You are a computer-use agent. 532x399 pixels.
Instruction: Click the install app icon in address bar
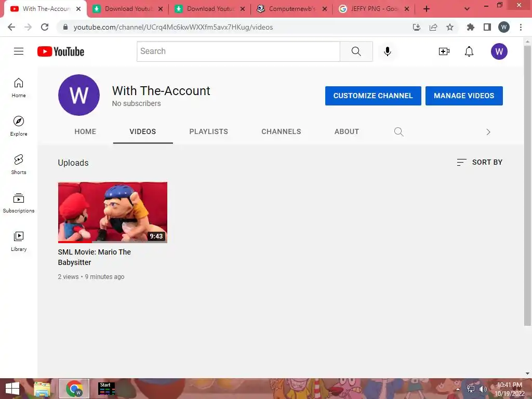416,27
